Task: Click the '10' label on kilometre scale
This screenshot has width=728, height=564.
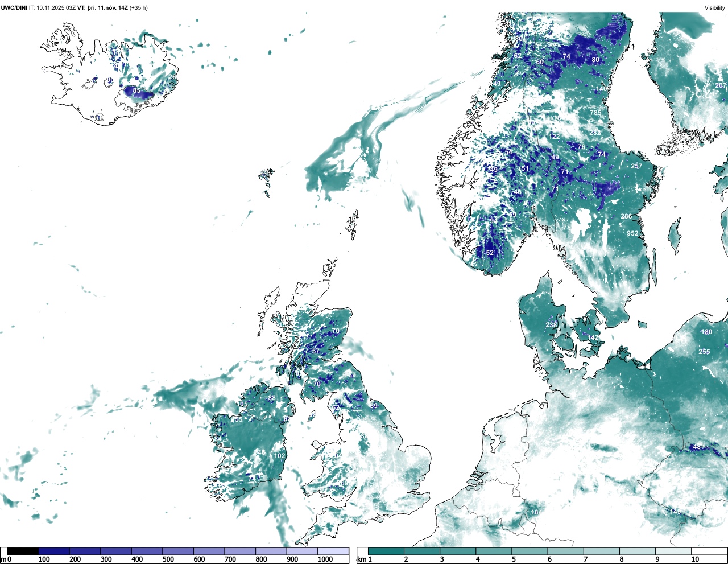Action: pyautogui.click(x=696, y=559)
